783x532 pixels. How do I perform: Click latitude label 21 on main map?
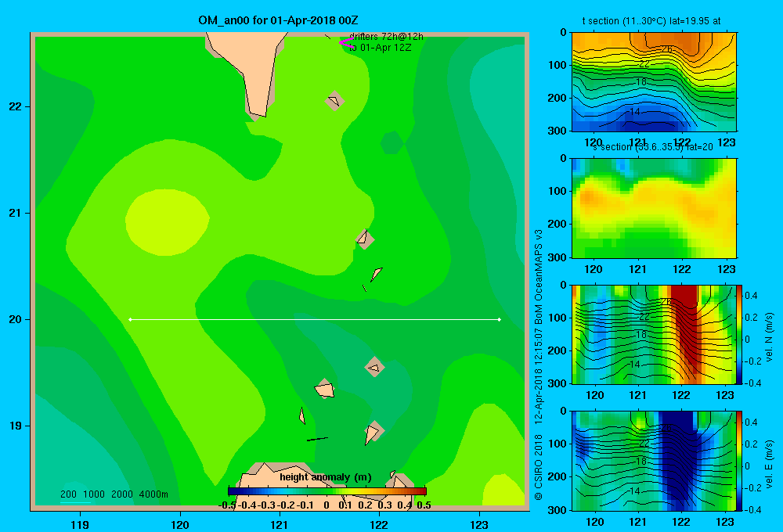(16, 213)
